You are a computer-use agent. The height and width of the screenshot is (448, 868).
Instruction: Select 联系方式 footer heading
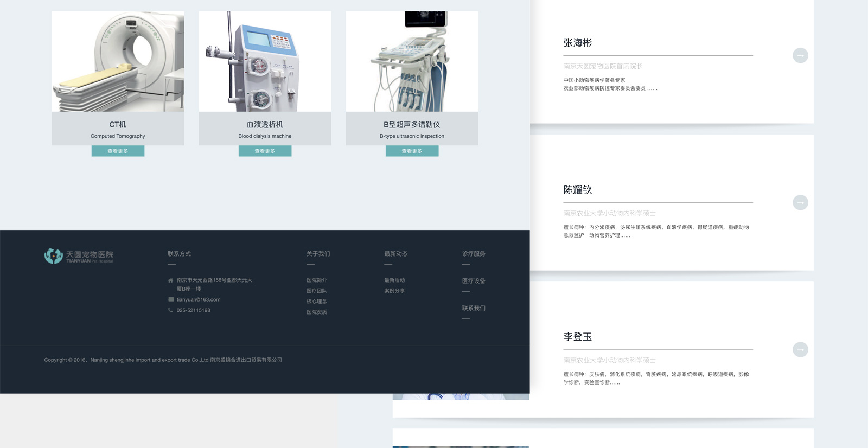[x=179, y=254]
